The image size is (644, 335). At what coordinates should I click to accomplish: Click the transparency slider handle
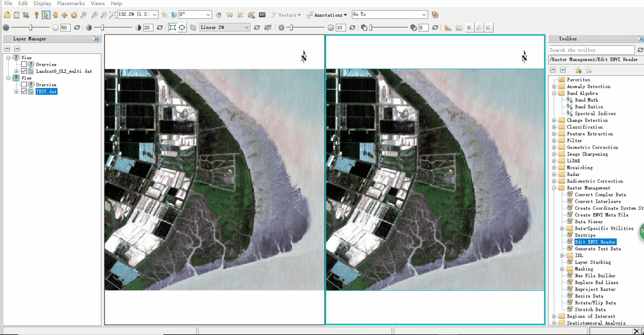click(x=371, y=27)
